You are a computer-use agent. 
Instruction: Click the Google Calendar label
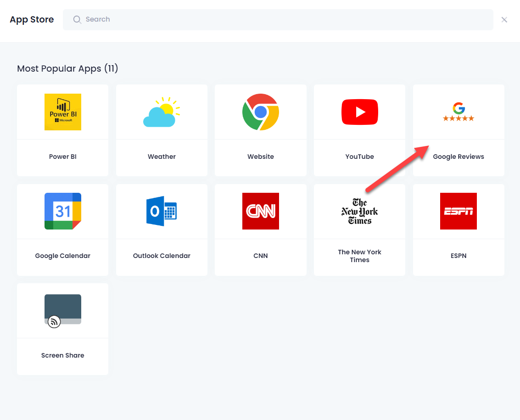[x=63, y=256]
